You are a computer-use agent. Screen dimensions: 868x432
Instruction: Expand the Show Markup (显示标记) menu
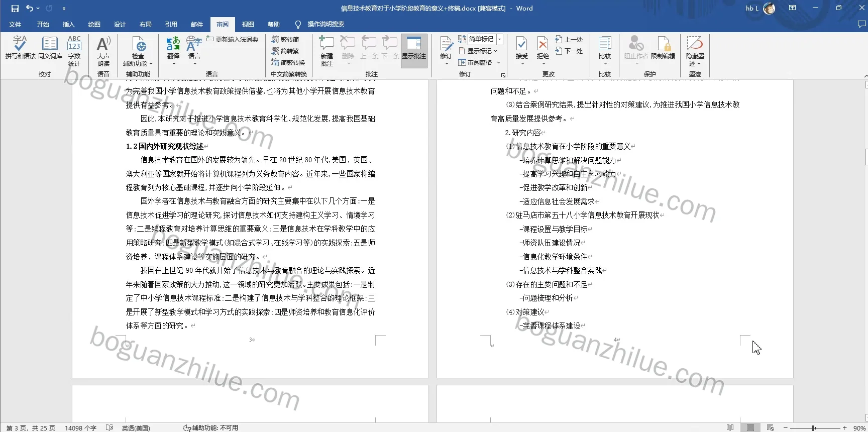478,51
